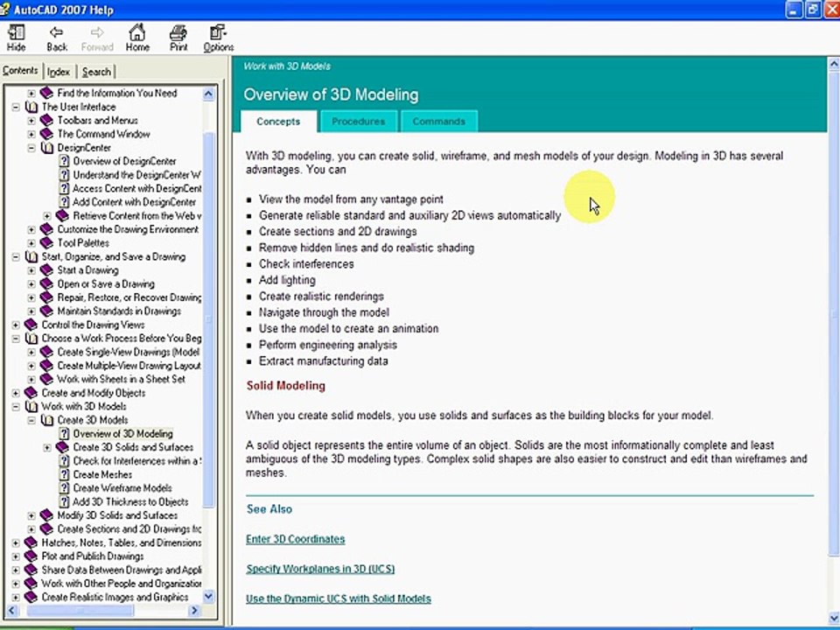Open the Options toolbar menu
The image size is (840, 630).
[x=218, y=38]
